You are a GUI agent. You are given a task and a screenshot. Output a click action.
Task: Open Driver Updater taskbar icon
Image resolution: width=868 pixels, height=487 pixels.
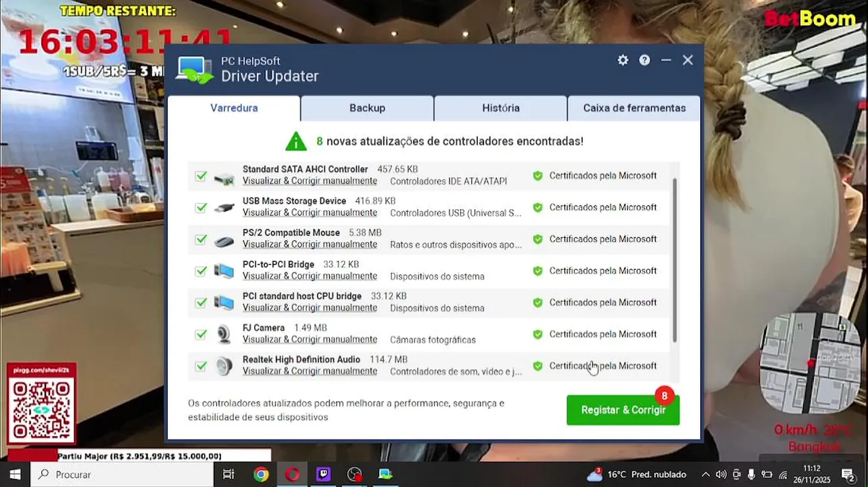385,474
